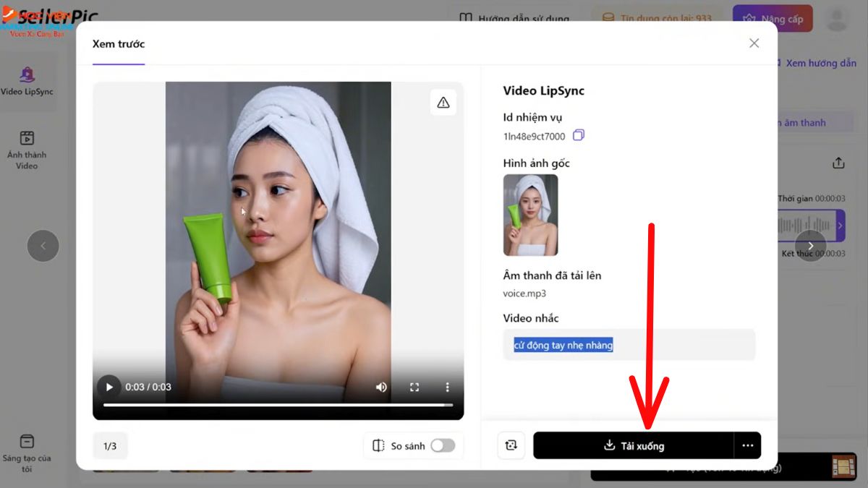868x488 pixels.
Task: Open video player more options menu
Action: (447, 387)
